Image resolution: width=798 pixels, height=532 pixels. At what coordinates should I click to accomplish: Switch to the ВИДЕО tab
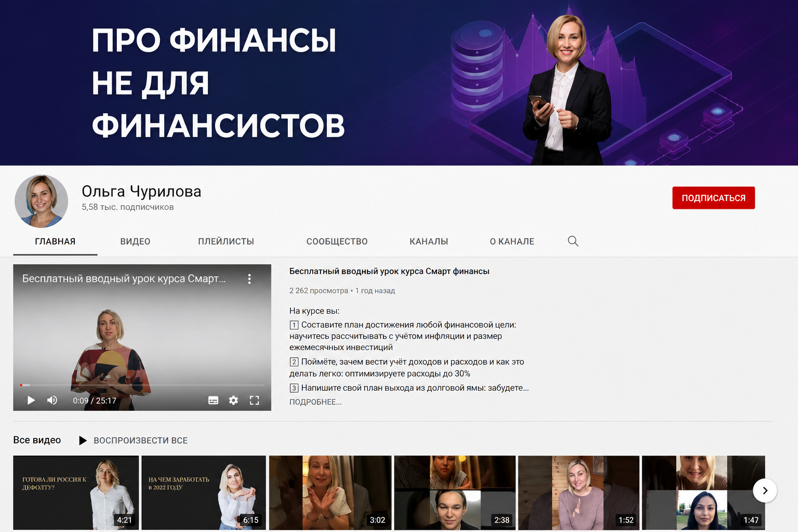pyautogui.click(x=135, y=242)
